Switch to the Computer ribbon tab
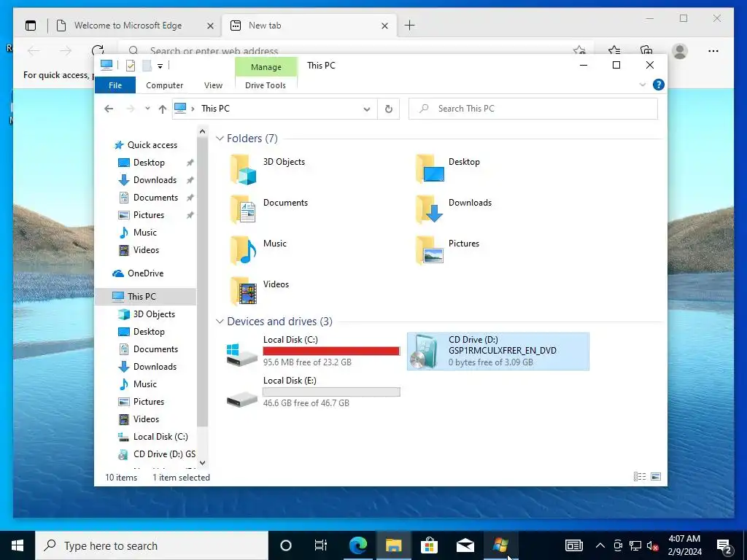 (x=164, y=85)
